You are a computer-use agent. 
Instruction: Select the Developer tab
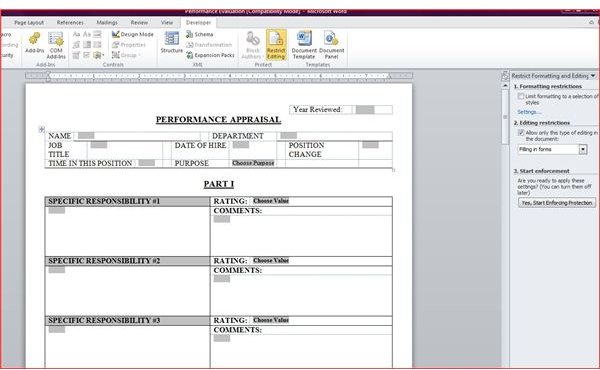pos(198,23)
